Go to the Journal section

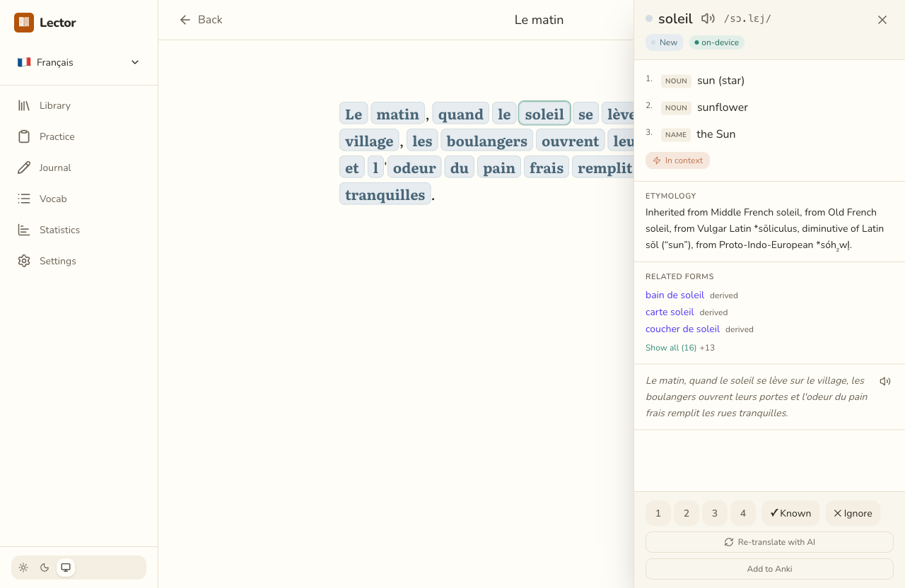pos(78,167)
